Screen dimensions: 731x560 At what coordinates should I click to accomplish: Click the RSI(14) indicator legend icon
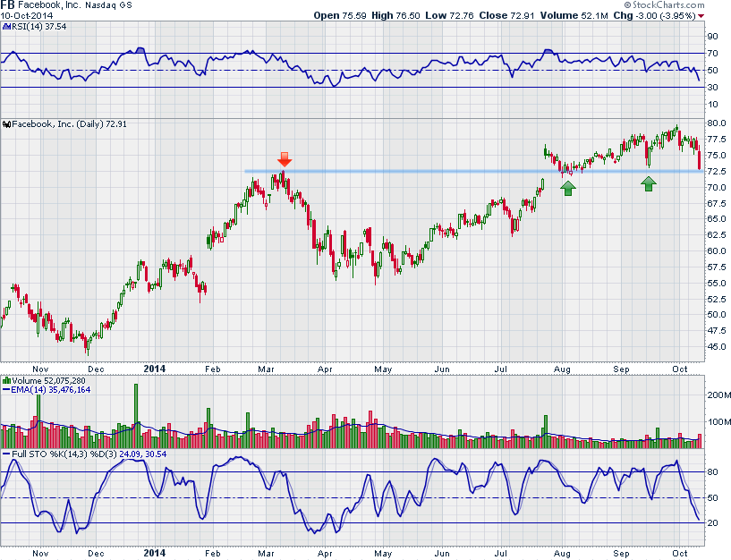click(x=6, y=27)
